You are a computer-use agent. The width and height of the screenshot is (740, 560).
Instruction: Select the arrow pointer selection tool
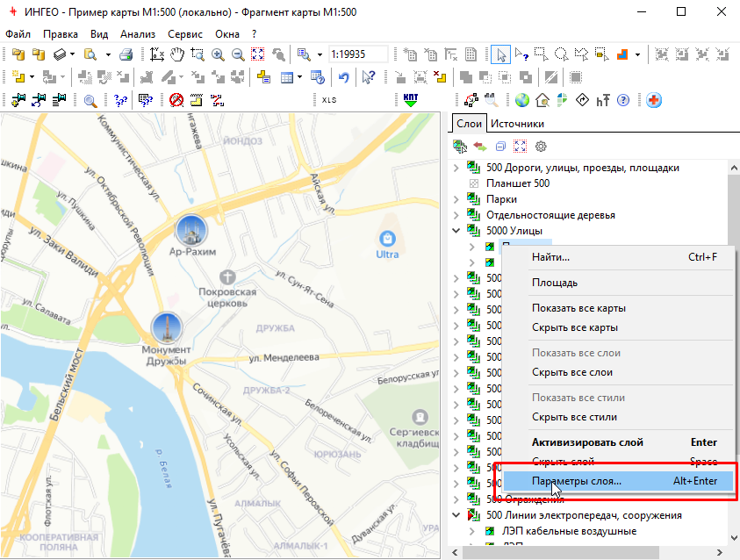(x=500, y=54)
